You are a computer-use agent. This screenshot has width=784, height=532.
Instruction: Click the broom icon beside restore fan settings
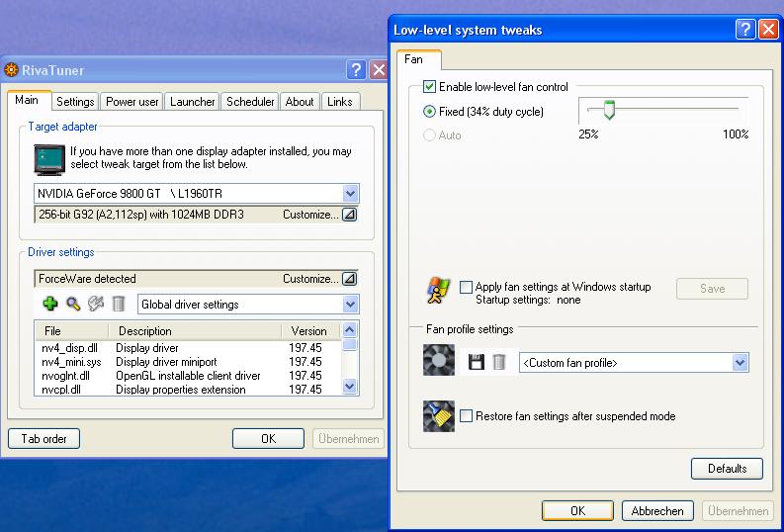439,416
